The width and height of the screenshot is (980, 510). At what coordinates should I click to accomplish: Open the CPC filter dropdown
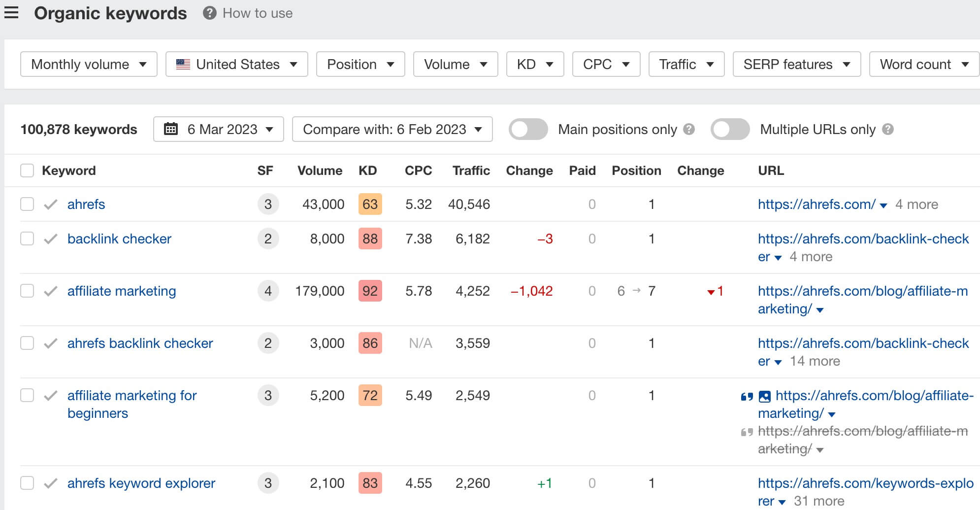(606, 64)
